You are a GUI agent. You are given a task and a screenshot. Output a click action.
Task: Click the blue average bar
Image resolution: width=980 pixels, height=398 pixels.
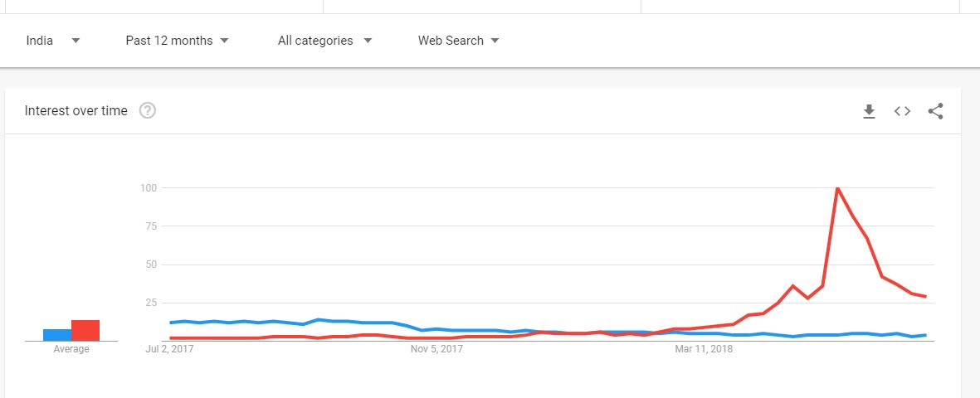(57, 335)
